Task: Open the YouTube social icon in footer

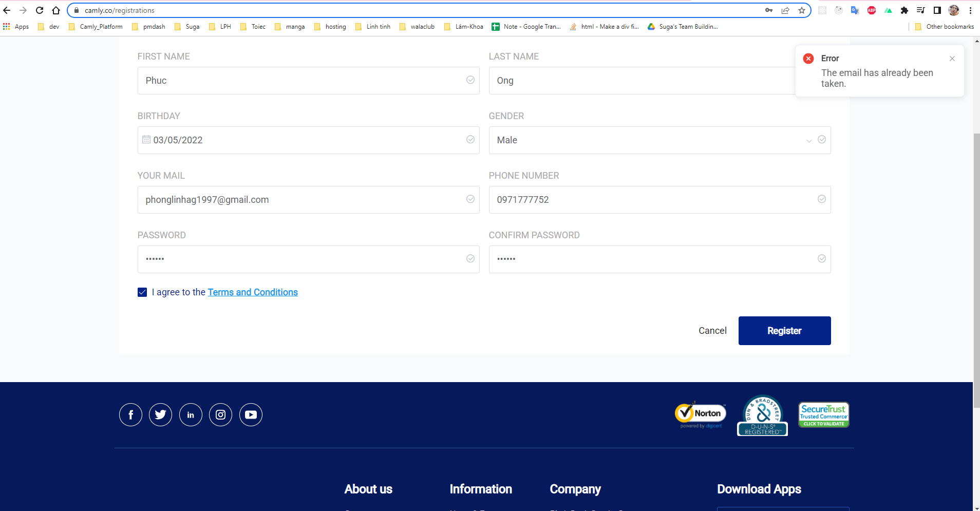Action: coord(251,414)
